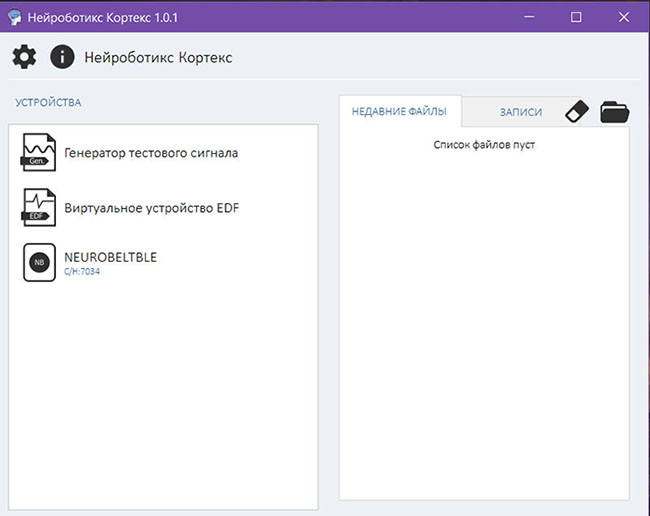Open a file using the folder icon

click(x=614, y=112)
